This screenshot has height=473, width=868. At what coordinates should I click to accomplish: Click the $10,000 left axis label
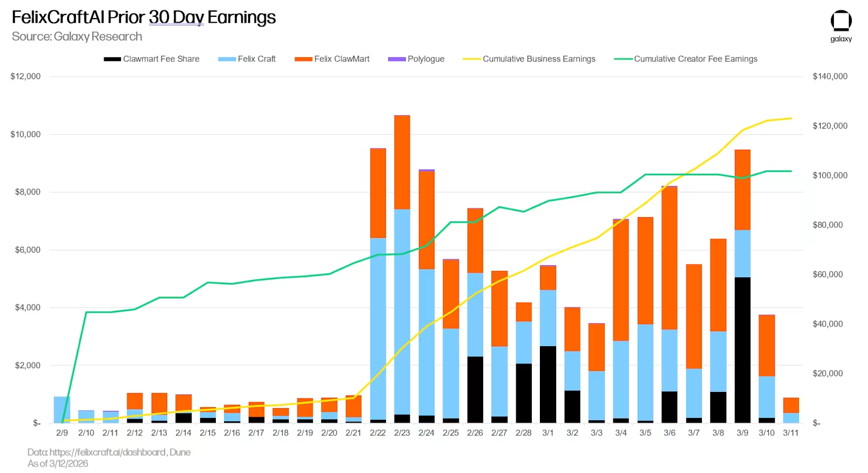tap(25, 134)
